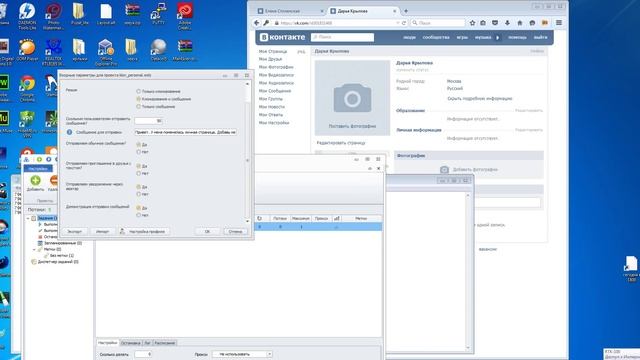The width and height of the screenshot is (640, 360).
Task: Select the third Режим radio option
Action: tap(138, 107)
